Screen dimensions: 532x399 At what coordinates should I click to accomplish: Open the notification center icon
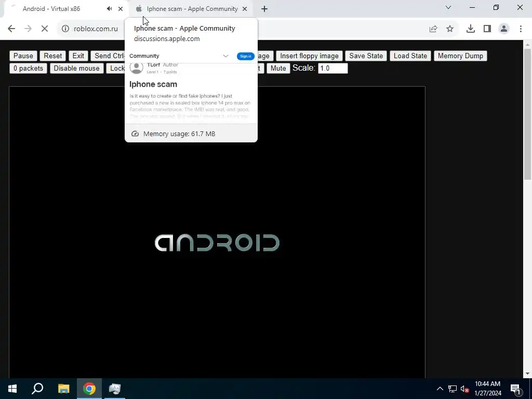pos(515,389)
